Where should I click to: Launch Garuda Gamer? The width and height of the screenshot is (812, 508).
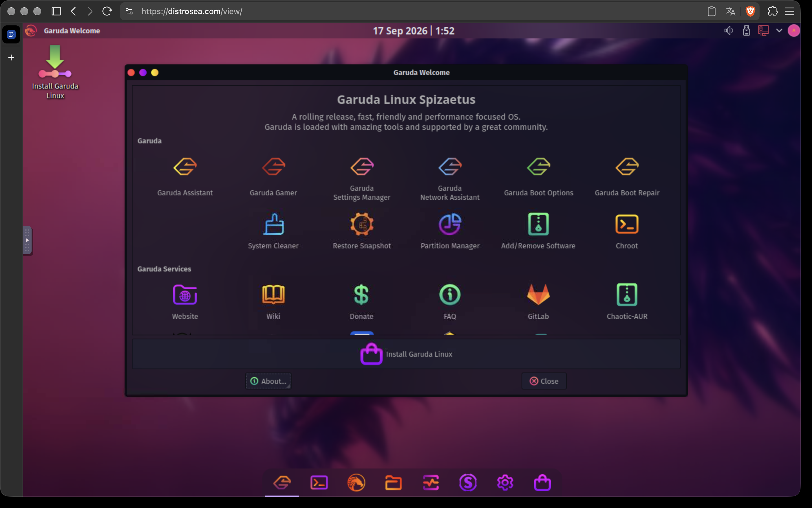(273, 177)
